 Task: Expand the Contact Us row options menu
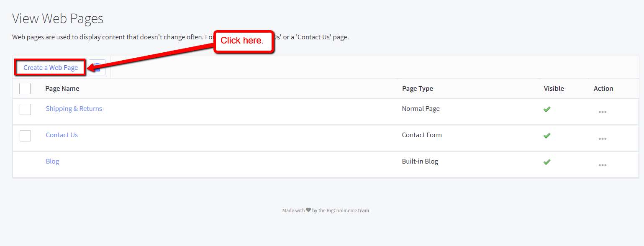[x=603, y=138]
